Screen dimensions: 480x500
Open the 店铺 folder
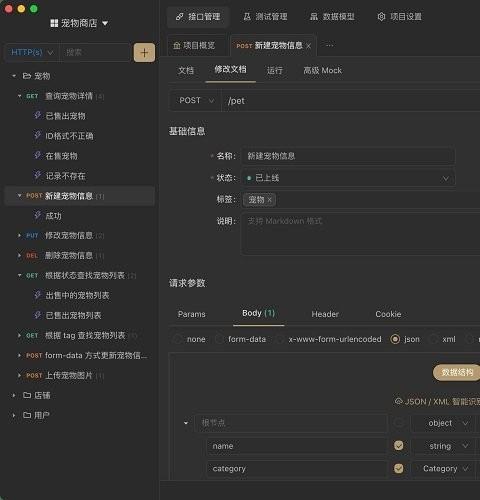click(37, 395)
